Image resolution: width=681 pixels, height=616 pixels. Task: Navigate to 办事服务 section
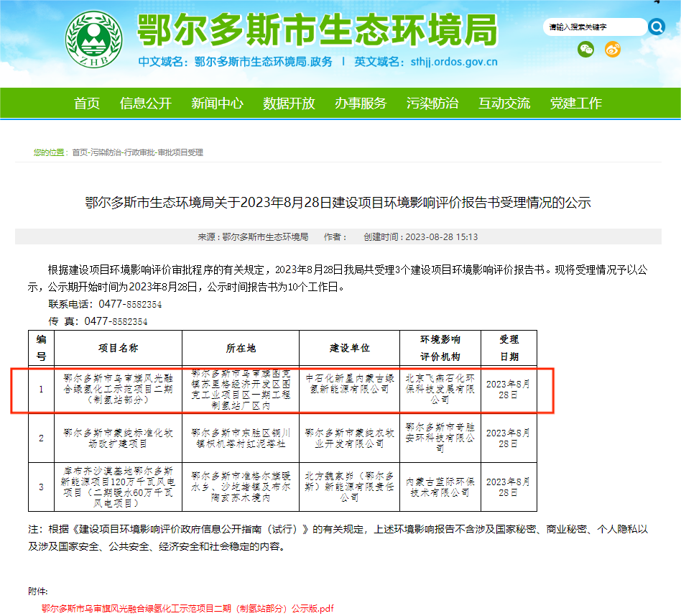click(361, 104)
